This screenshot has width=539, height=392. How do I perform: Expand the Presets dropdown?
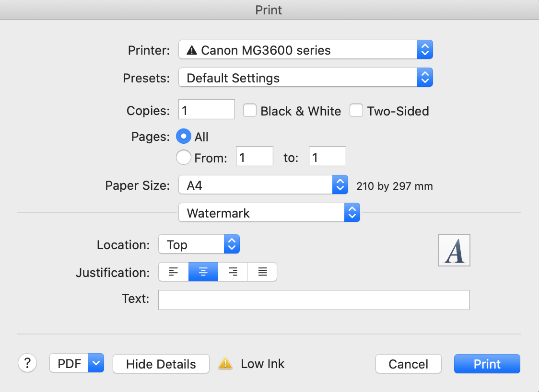(305, 78)
